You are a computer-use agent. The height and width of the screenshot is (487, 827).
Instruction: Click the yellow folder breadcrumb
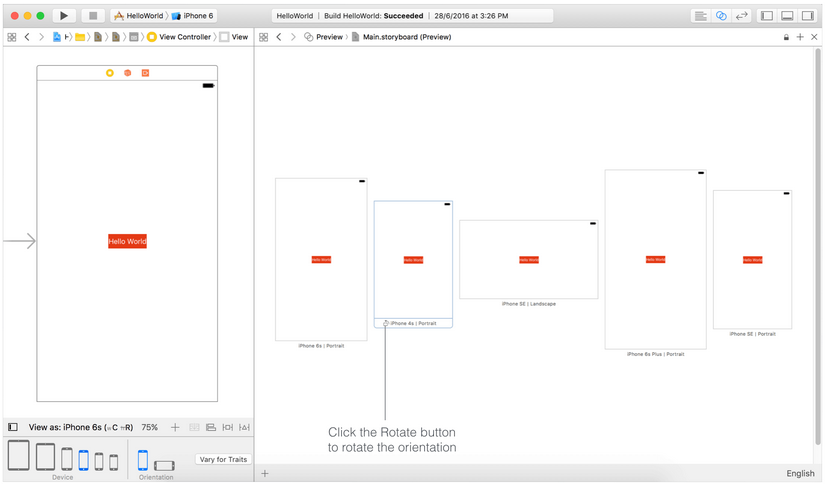tap(80, 37)
